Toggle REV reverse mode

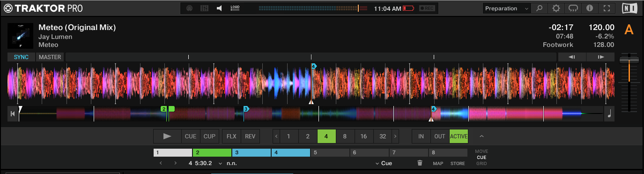click(x=250, y=136)
